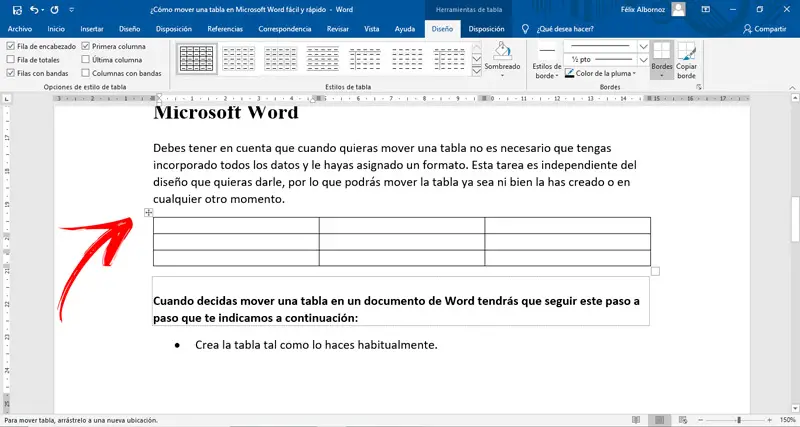Undo the last action
800x427 pixels.
pyautogui.click(x=34, y=10)
